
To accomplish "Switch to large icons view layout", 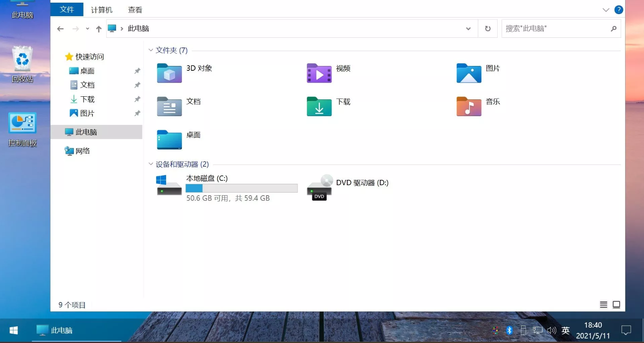I will click(x=616, y=305).
